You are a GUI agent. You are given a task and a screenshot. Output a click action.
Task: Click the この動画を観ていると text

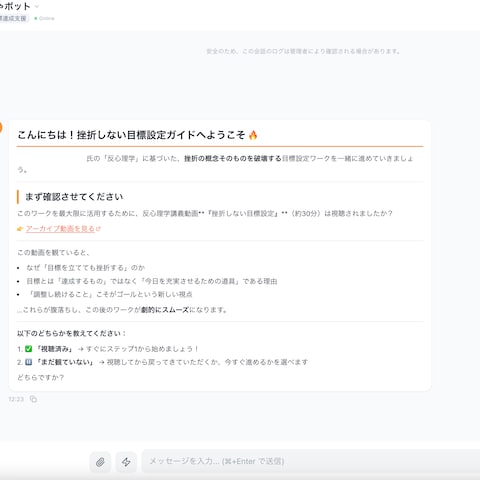pos(53,252)
